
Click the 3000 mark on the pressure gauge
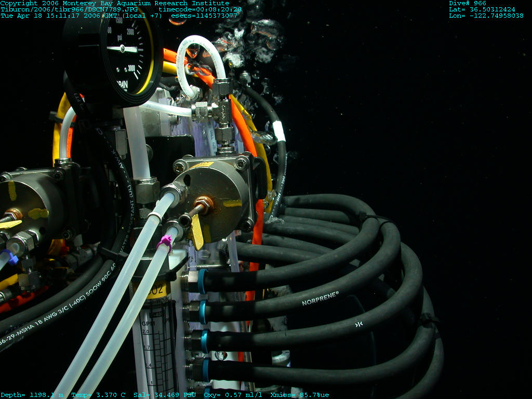(131, 68)
